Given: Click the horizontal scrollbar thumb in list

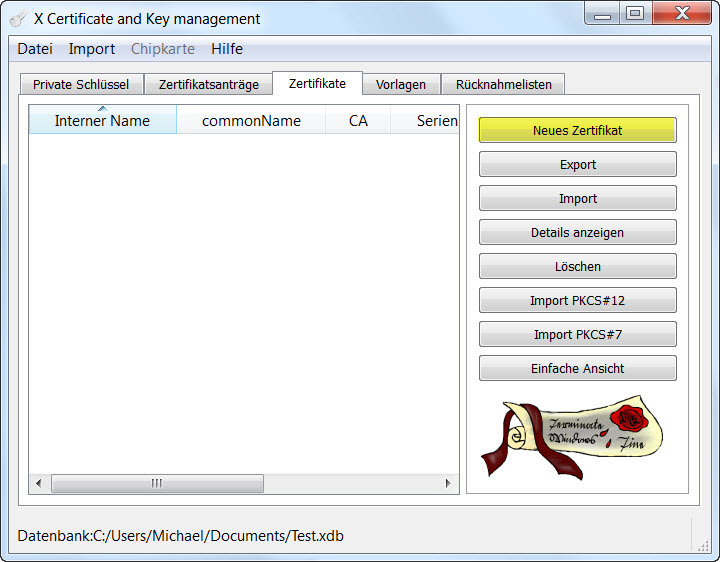Looking at the screenshot, I should 157,484.
